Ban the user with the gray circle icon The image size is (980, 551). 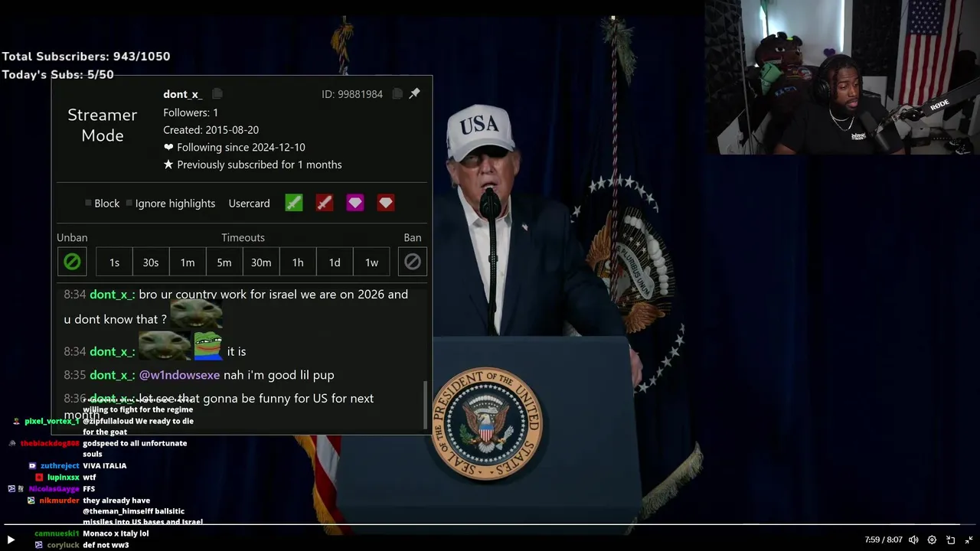coord(413,262)
